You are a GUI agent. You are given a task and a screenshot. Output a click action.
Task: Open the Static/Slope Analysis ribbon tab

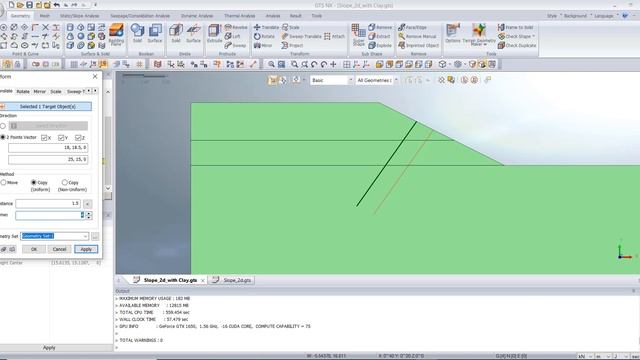tap(80, 16)
